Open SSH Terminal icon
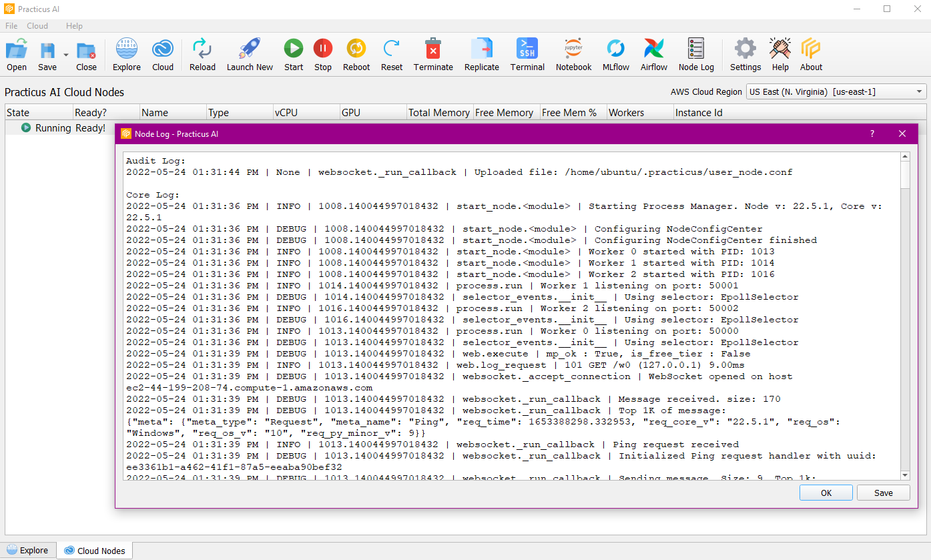This screenshot has width=931, height=560. pos(527,54)
